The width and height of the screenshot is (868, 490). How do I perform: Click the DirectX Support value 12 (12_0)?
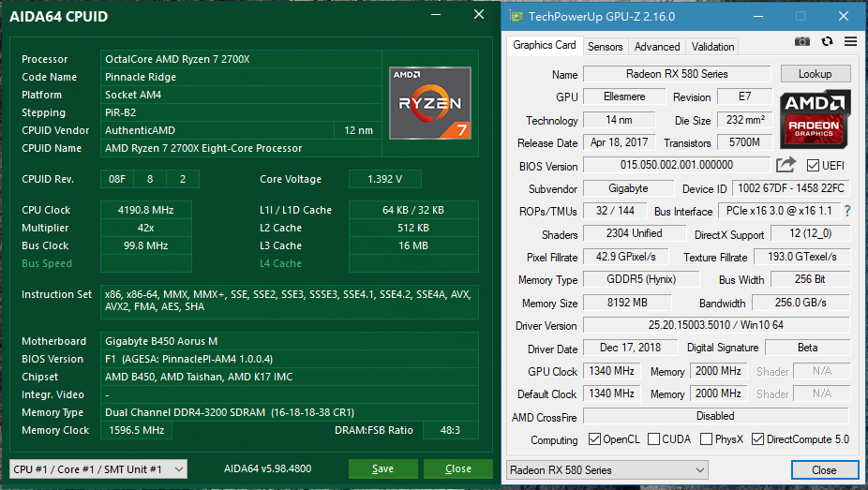click(811, 233)
